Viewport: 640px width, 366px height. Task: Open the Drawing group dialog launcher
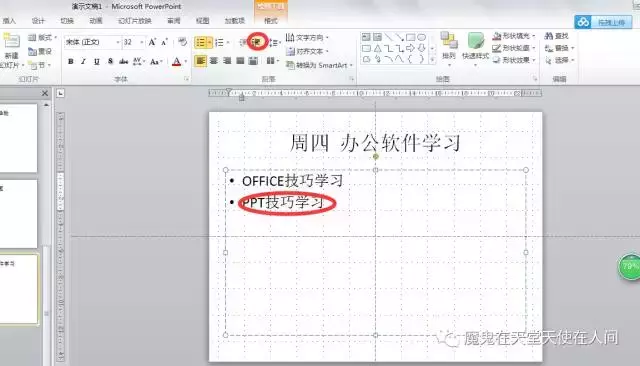pyautogui.click(x=535, y=79)
